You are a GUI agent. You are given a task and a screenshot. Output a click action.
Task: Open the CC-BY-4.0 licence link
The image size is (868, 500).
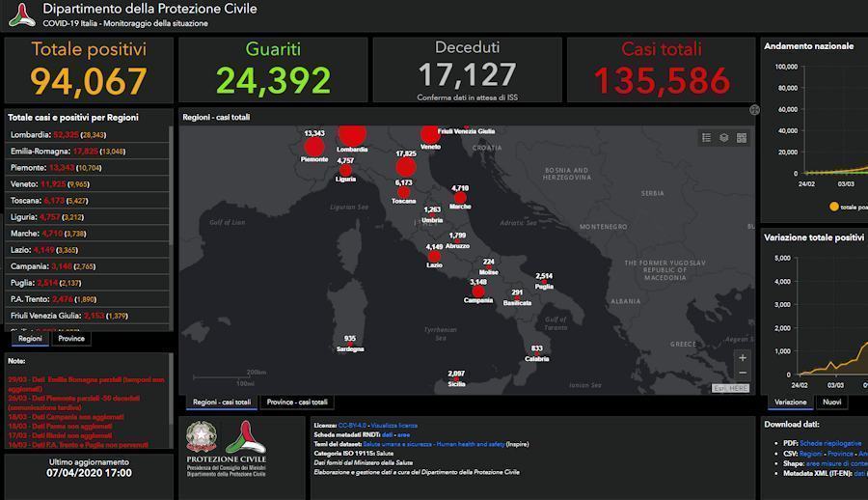pos(352,425)
